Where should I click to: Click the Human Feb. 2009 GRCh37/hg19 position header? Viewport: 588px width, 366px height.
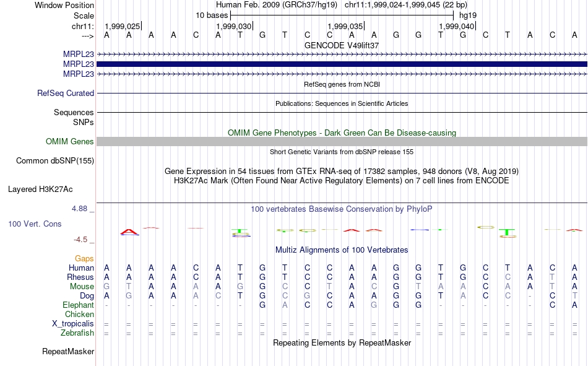pyautogui.click(x=342, y=5)
